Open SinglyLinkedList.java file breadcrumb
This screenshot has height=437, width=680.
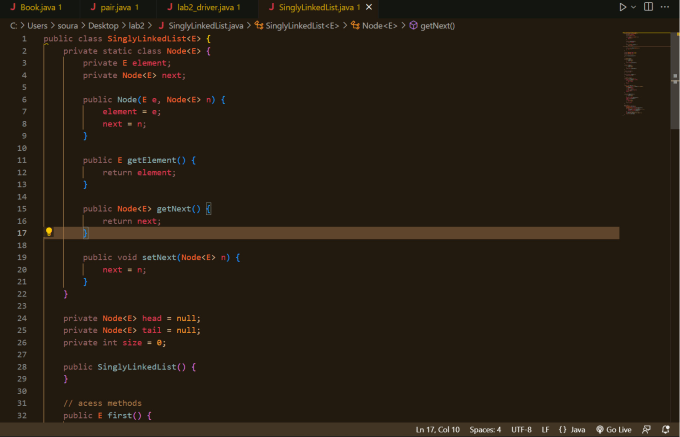205,26
